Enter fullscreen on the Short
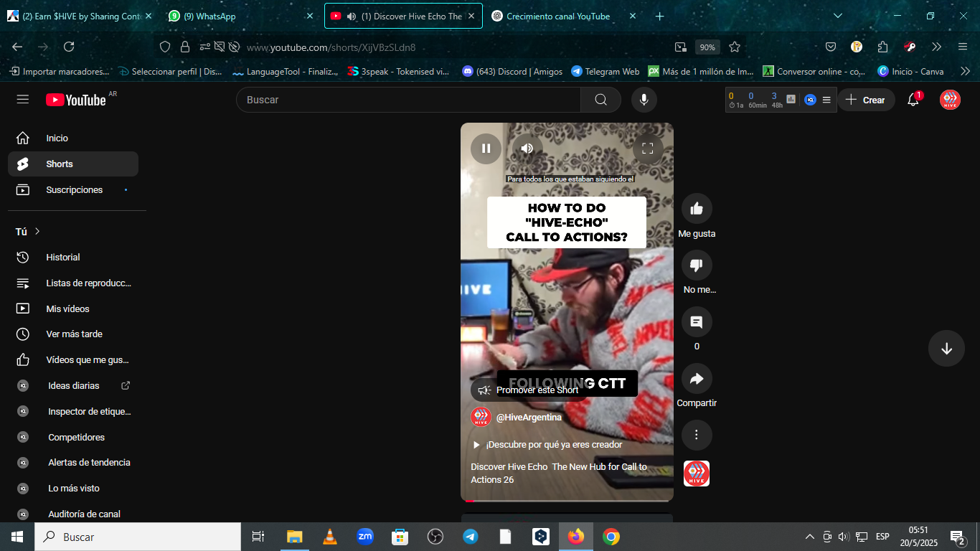 tap(647, 149)
